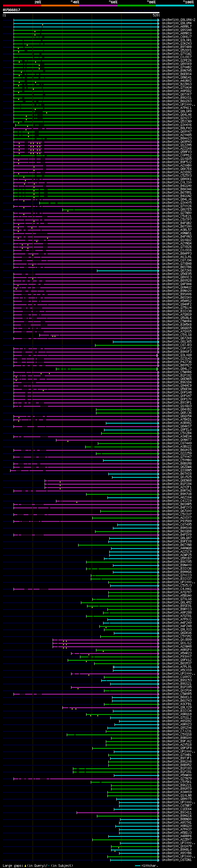Open hit UniRef100_B1PI82
This screenshot has height=868, width=197.
click(x=176, y=375)
